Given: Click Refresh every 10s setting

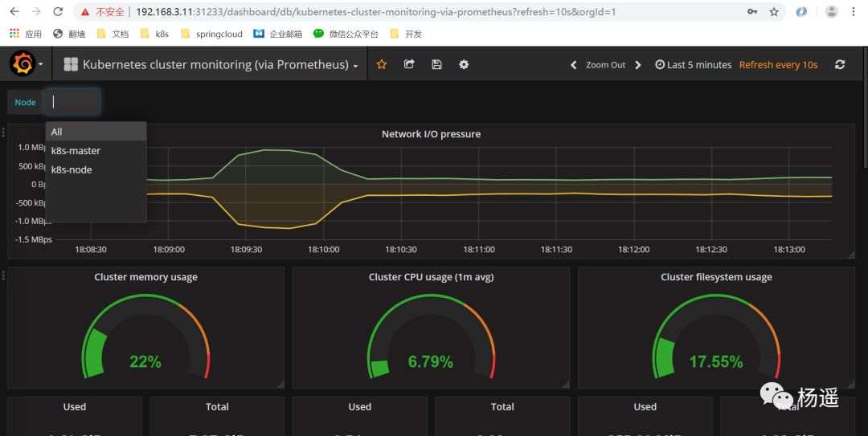Looking at the screenshot, I should click(778, 65).
